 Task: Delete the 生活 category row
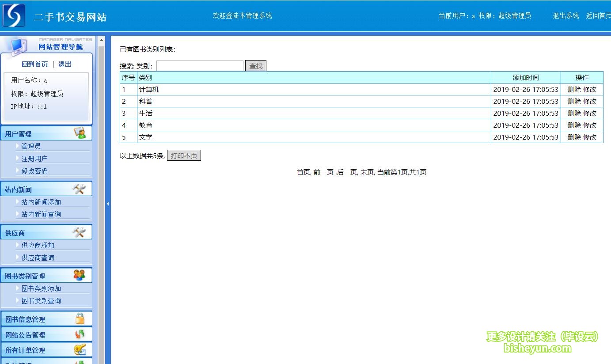pos(574,113)
